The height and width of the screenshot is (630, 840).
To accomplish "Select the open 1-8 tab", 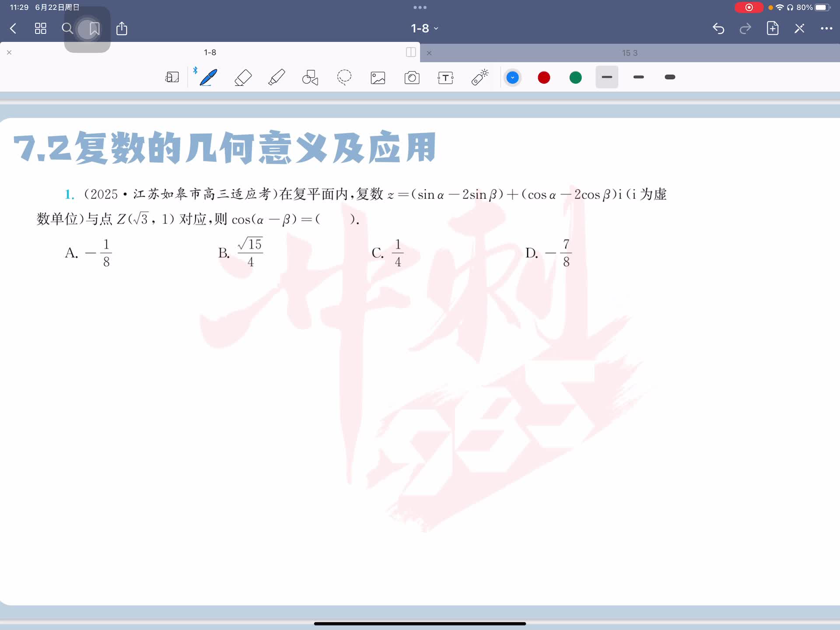I will pos(210,52).
